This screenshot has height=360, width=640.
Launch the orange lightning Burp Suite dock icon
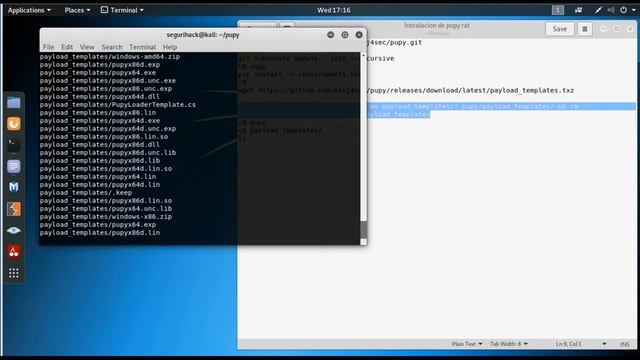[13, 209]
